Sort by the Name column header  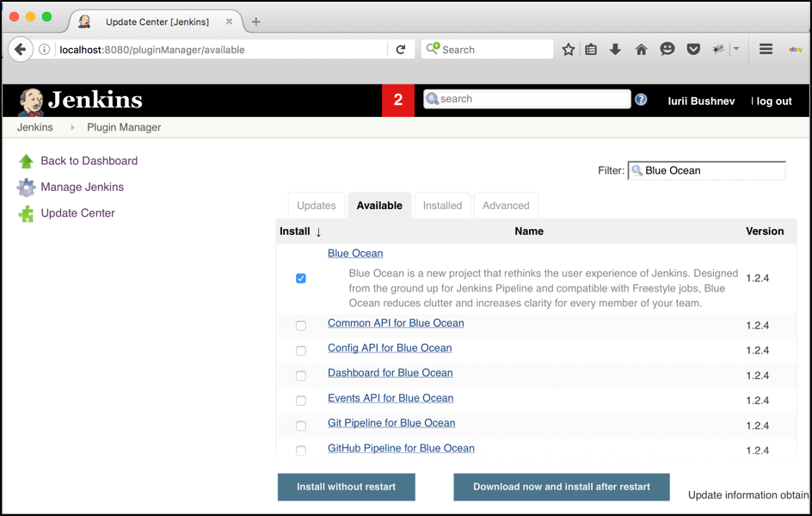click(x=529, y=231)
